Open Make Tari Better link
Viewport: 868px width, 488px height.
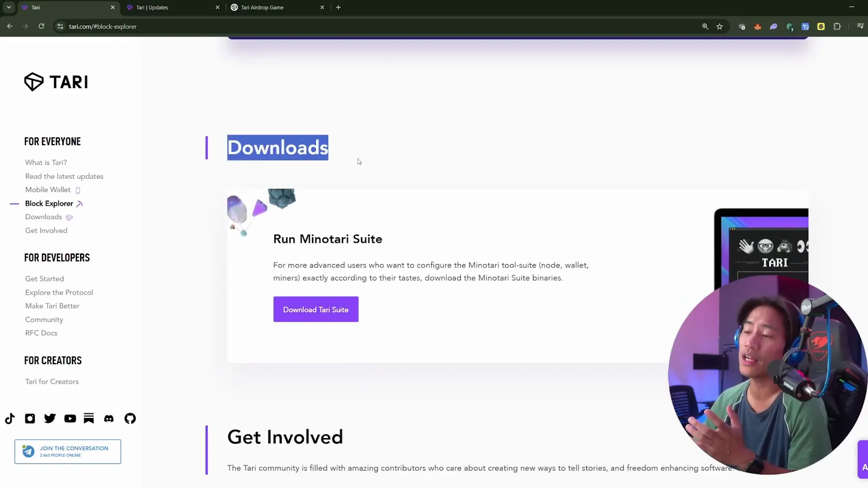[x=52, y=306]
